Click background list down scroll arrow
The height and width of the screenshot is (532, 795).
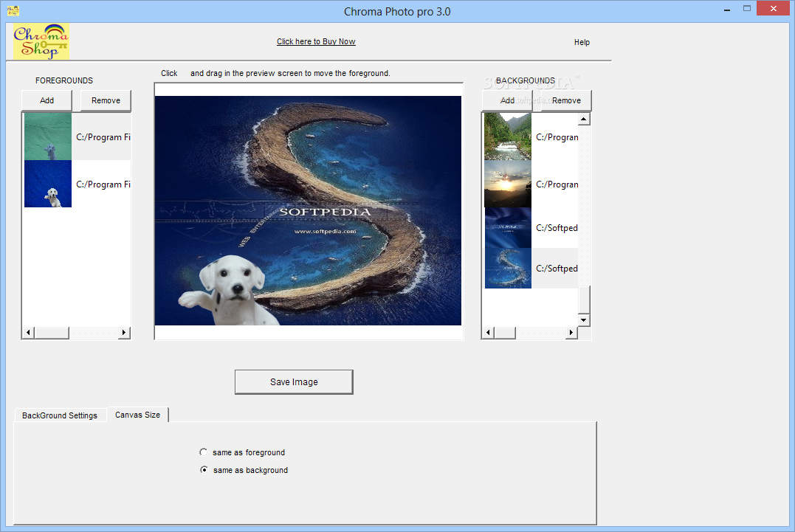584,319
